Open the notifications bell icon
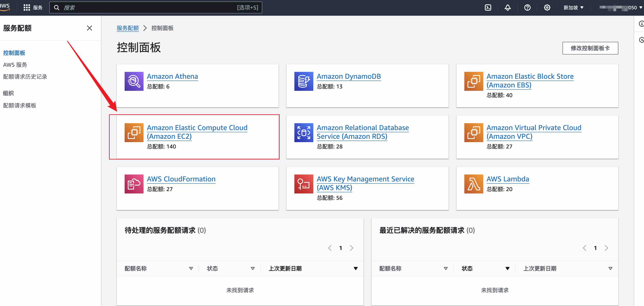 tap(508, 8)
